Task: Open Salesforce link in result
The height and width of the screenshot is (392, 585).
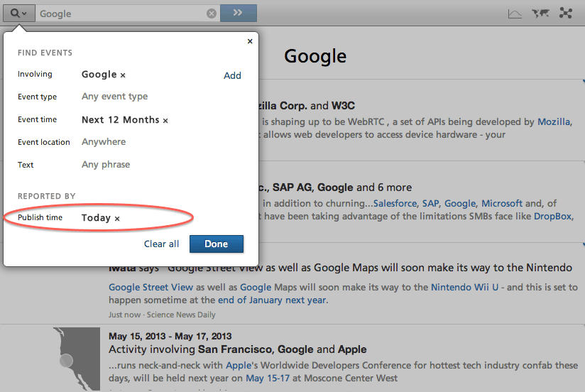Action: (395, 204)
